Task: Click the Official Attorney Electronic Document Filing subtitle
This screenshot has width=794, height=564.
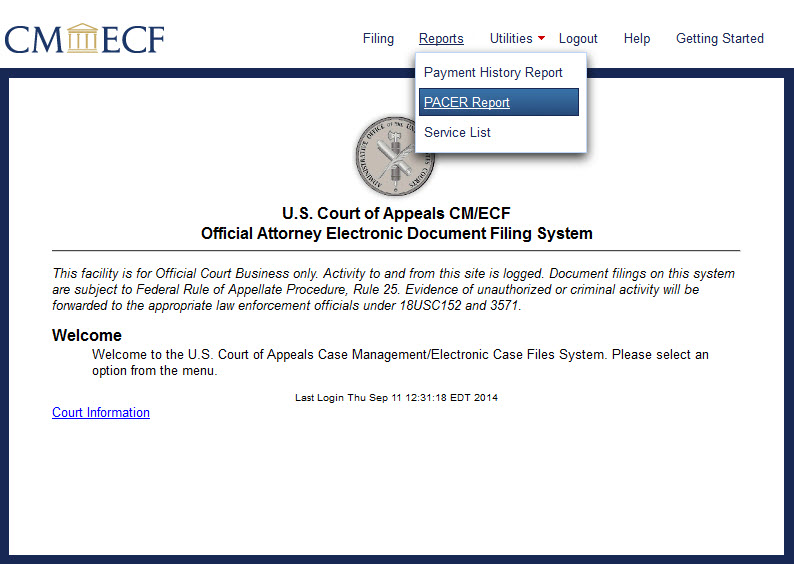Action: (396, 234)
